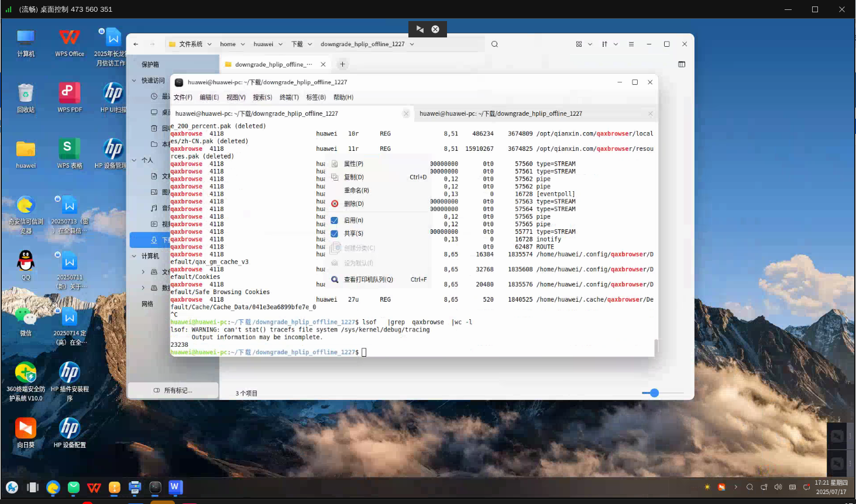Click the red delete icon in context menu
Viewport: 856px width, 504px height.
[x=335, y=204]
